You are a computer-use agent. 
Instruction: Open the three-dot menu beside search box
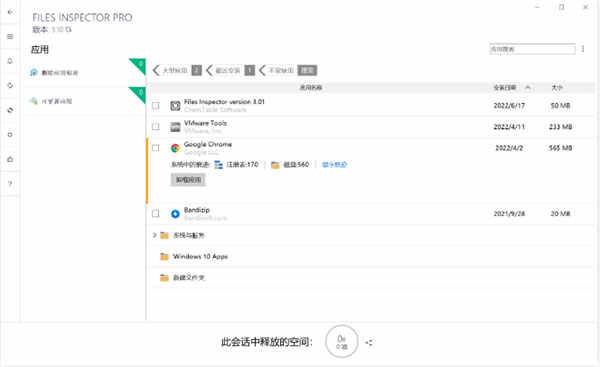click(x=583, y=49)
